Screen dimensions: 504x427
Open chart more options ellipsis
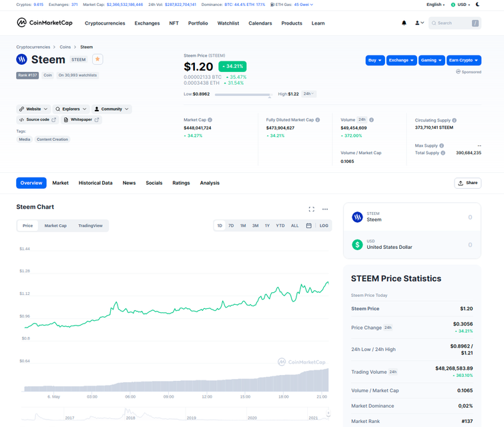(x=325, y=209)
